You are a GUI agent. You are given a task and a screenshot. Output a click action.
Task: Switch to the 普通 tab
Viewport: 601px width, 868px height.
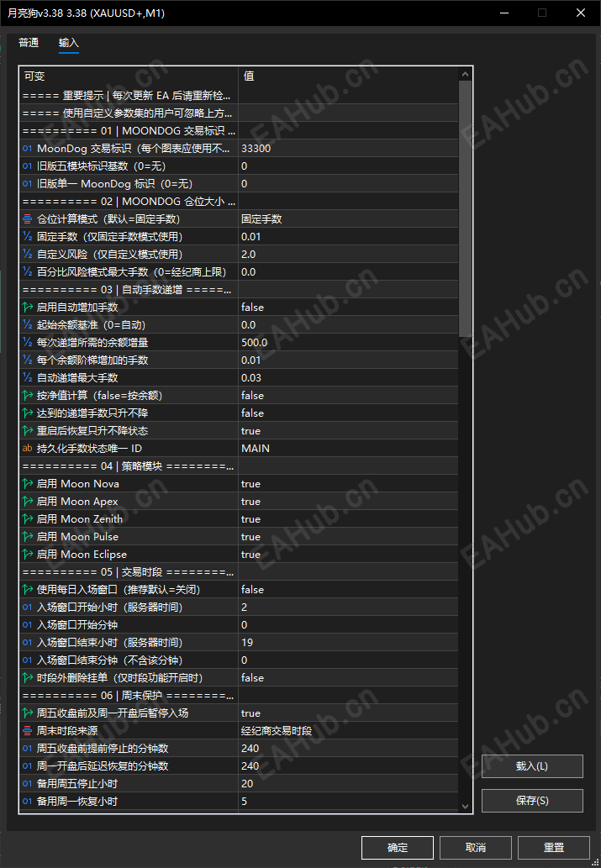point(29,43)
